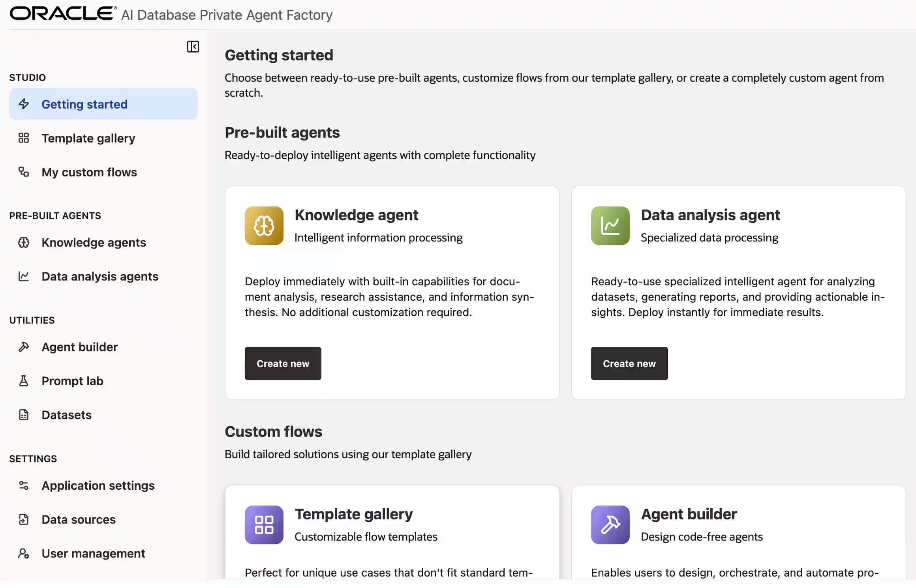The height and width of the screenshot is (588, 916).
Task: Click the Data sources icon in sidebar
Action: (24, 519)
